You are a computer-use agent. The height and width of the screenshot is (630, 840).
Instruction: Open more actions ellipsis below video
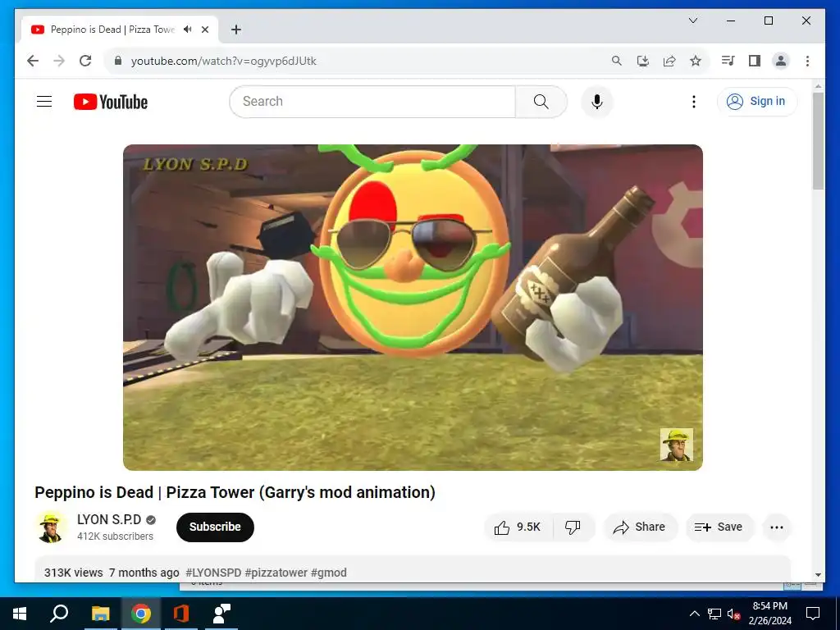(x=776, y=527)
